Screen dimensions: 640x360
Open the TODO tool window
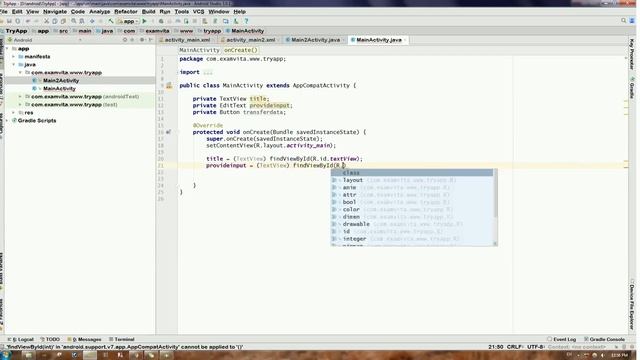click(x=50, y=339)
